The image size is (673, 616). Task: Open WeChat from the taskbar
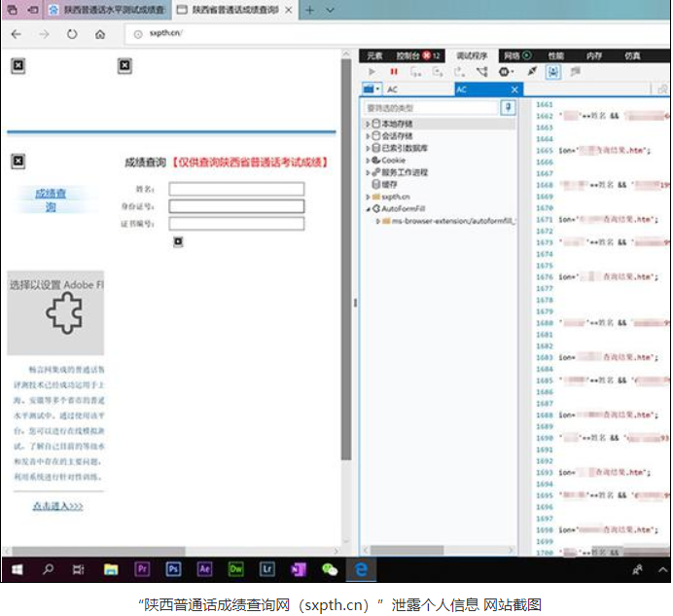330,568
